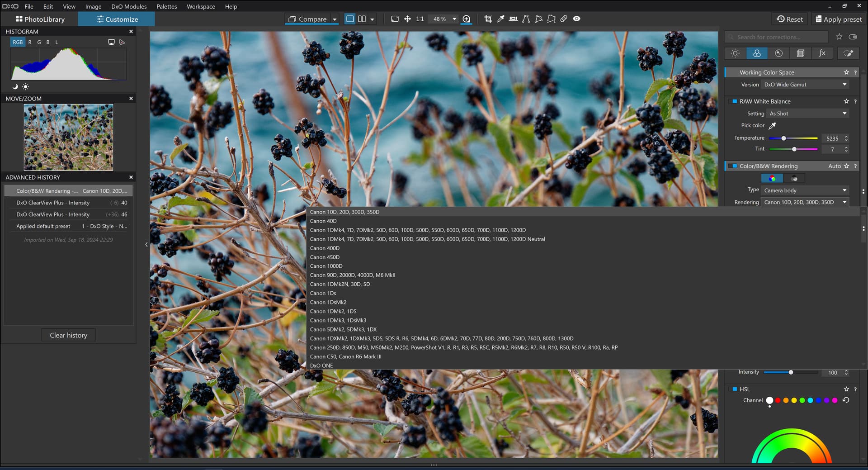Select the Repair bandage tool
The image size is (868, 470).
[564, 19]
